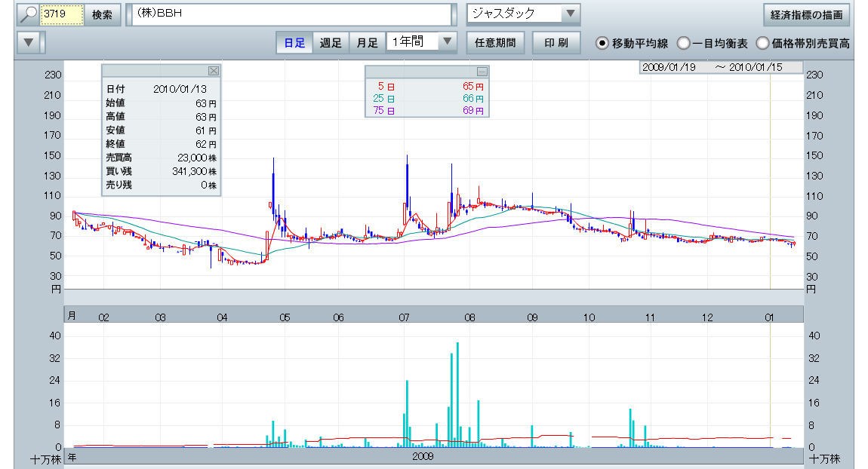The width and height of the screenshot is (868, 469).
Task: Switch to the 月足 monthly chart tab
Action: click(367, 43)
